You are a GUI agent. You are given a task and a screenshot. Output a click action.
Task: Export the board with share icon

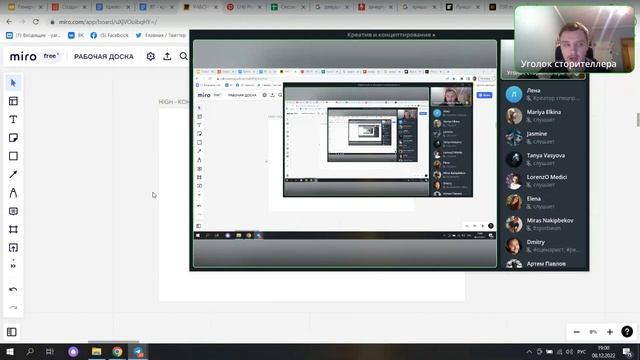(x=167, y=56)
